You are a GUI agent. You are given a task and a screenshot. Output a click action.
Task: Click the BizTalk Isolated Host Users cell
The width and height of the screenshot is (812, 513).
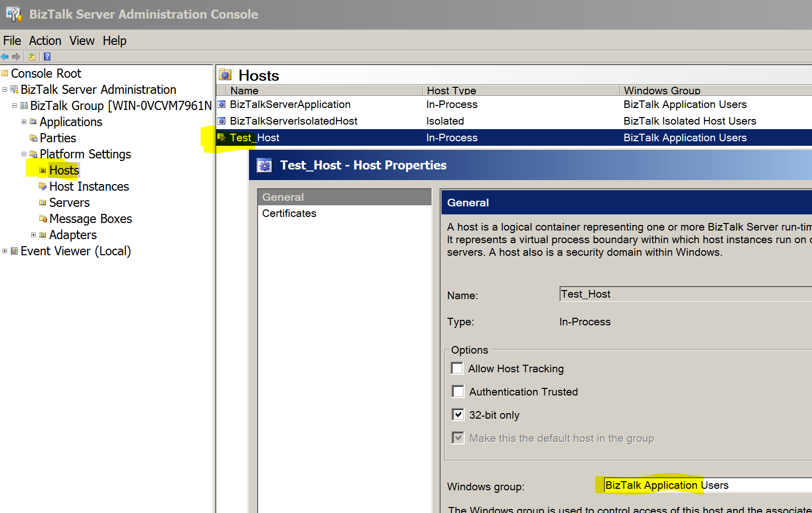pos(690,121)
